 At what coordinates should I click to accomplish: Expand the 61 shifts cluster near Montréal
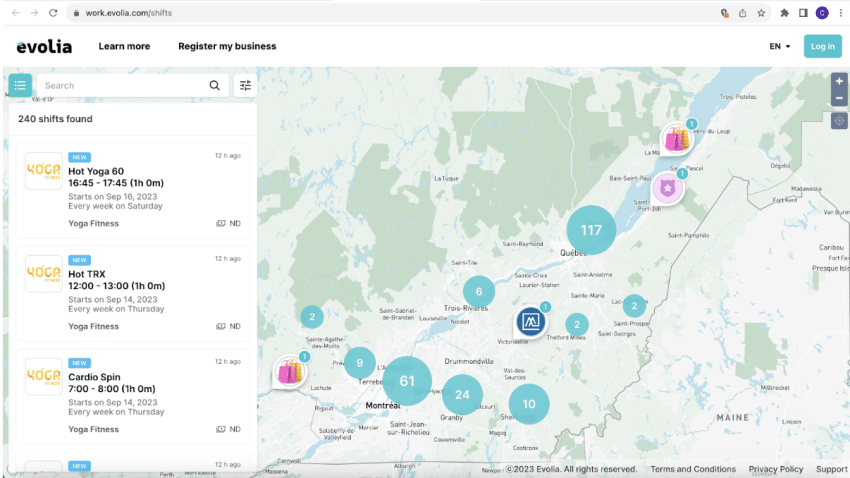pos(407,381)
